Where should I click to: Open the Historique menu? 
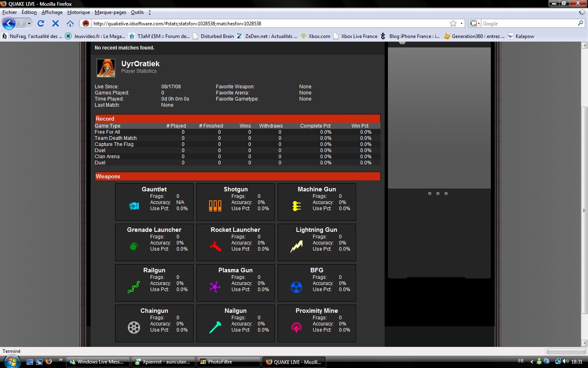[78, 12]
